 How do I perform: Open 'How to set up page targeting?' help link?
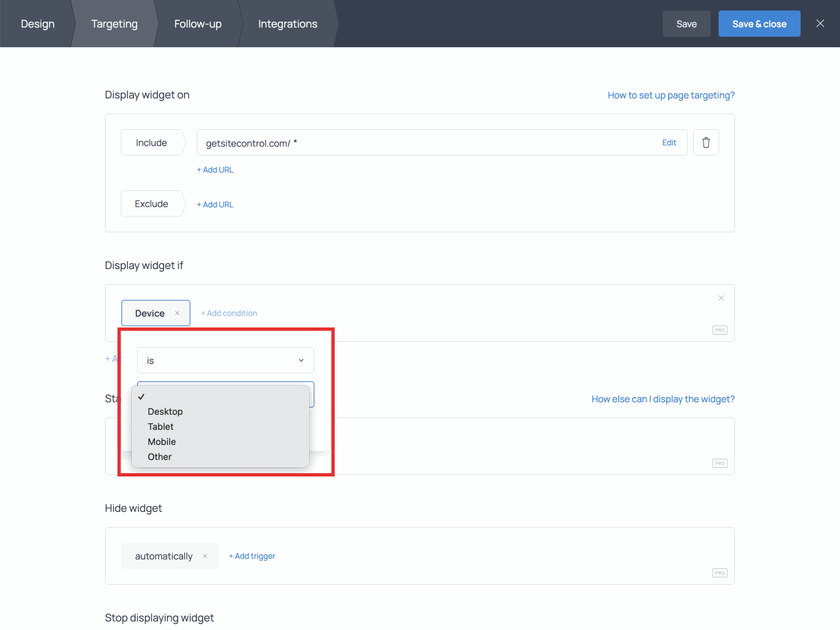[671, 94]
